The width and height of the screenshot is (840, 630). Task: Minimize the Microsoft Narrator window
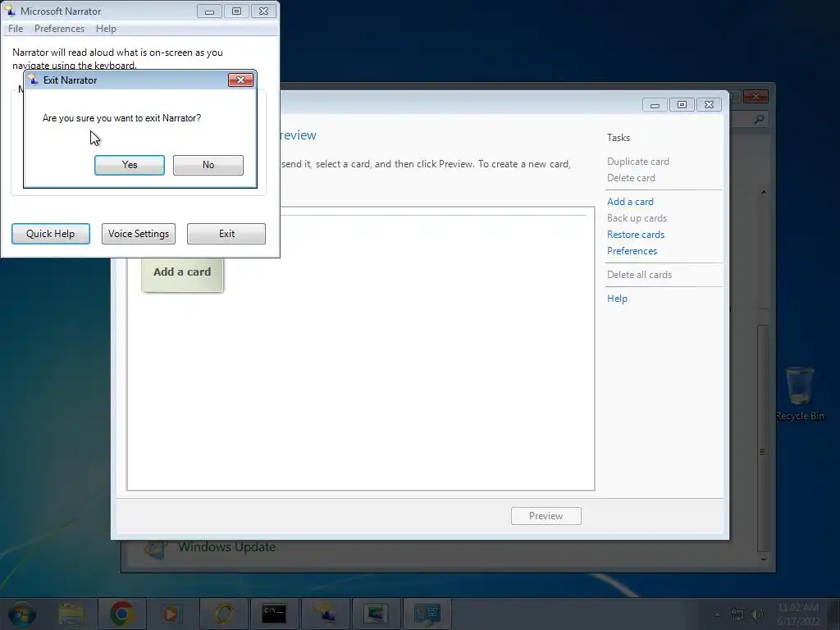click(209, 11)
